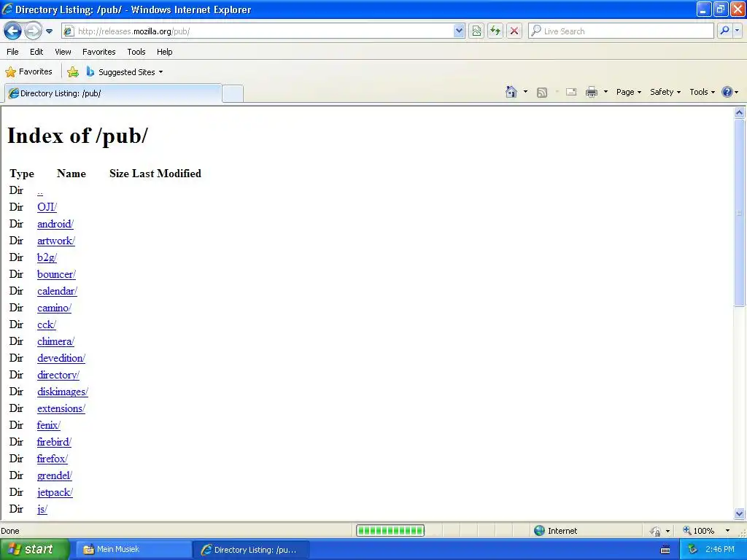Click the Directory Listing taskbar button

pos(251,550)
